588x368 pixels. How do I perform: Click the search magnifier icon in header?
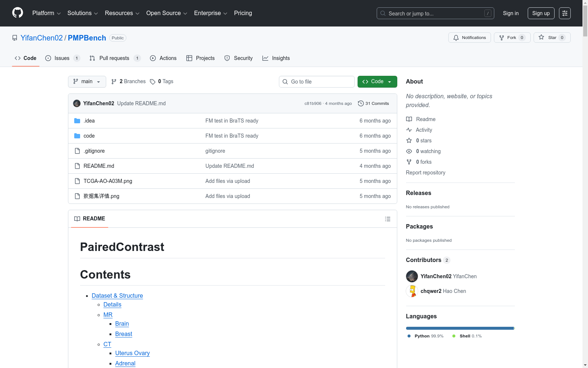(x=383, y=13)
